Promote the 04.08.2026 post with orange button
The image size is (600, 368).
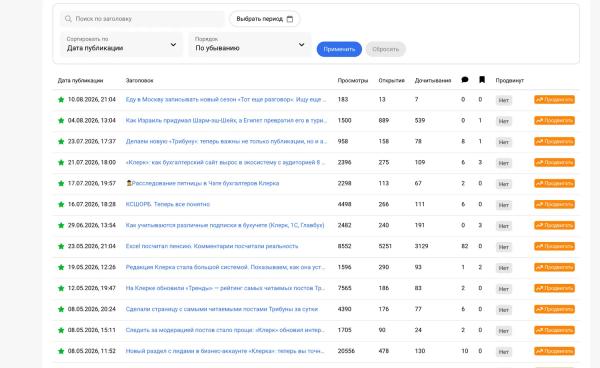554,120
